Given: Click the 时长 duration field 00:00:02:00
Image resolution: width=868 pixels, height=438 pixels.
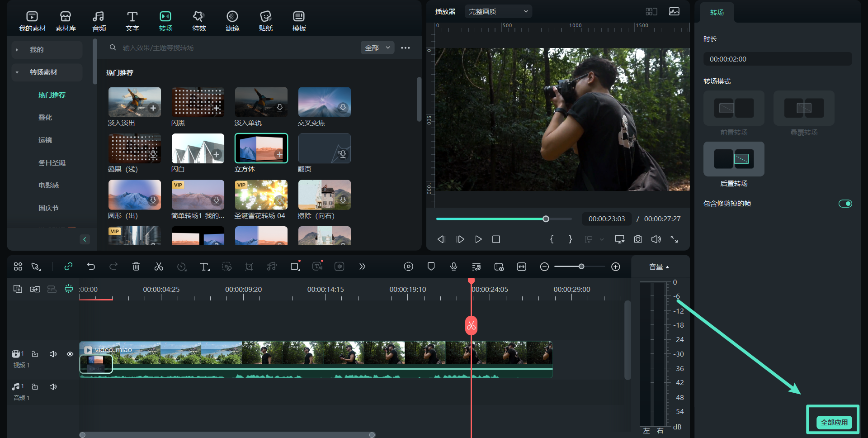Looking at the screenshot, I should pyautogui.click(x=778, y=59).
